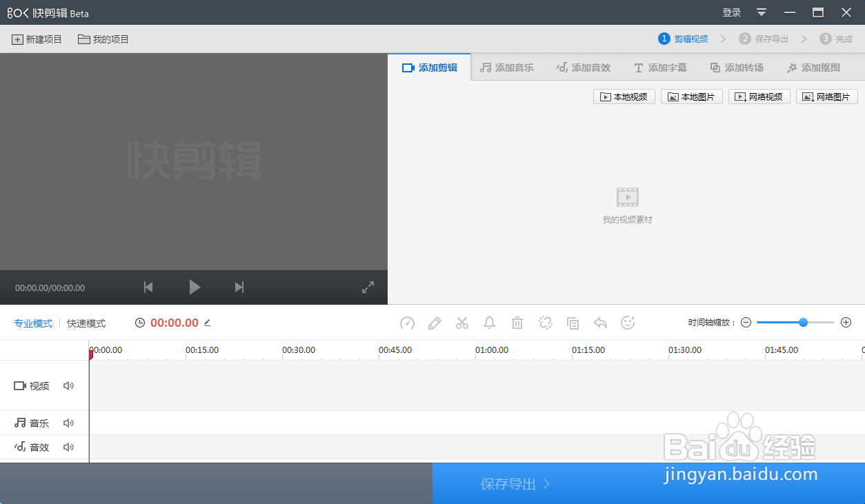Click the scissors split tool
Viewport: 865px width, 504px height.
tap(462, 323)
